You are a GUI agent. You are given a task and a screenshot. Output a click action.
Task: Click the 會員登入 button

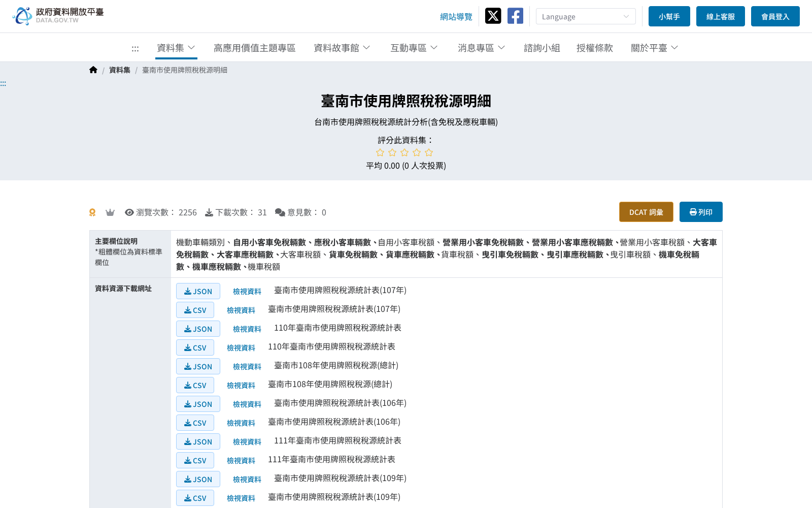(x=775, y=16)
